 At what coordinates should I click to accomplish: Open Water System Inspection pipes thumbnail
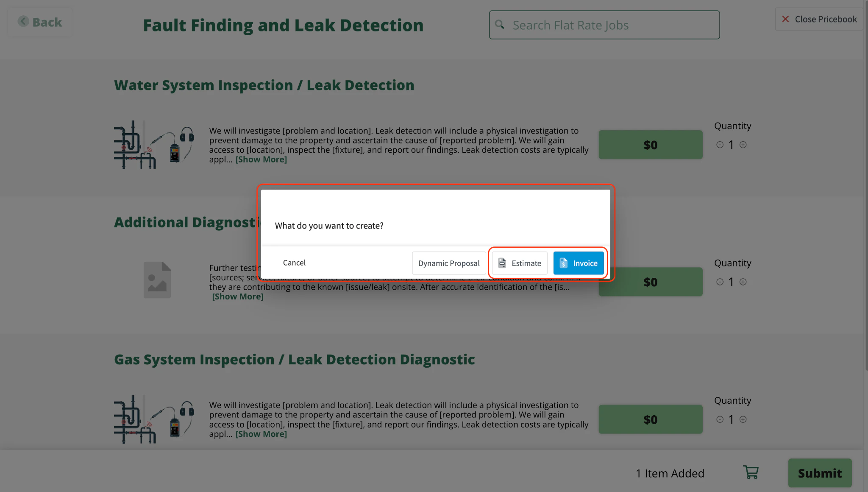[154, 145]
